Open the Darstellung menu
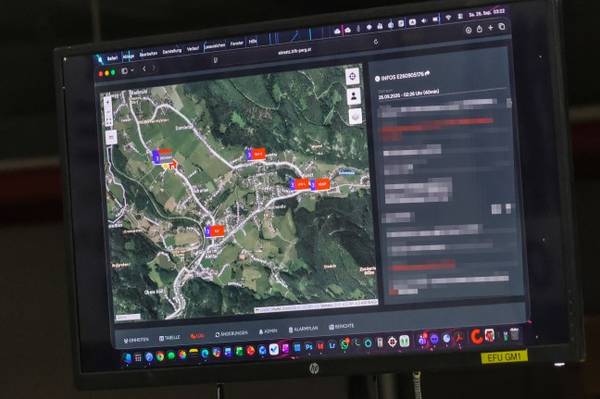This screenshot has height=399, width=600. (172, 51)
